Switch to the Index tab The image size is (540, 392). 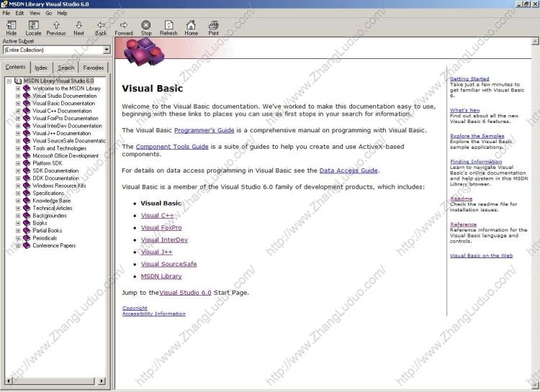[x=41, y=68]
